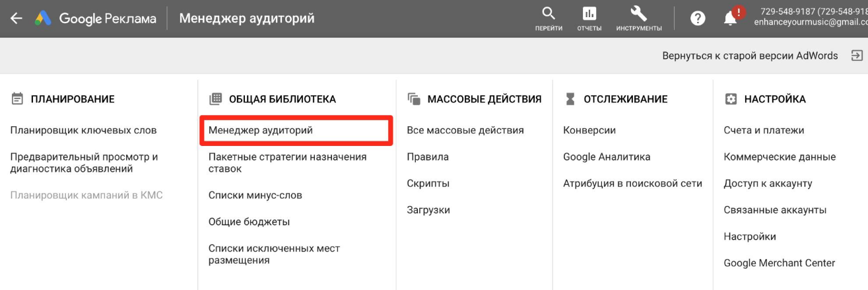Open the Google Реклама logo
Screen dimensions: 868x290
[95, 18]
